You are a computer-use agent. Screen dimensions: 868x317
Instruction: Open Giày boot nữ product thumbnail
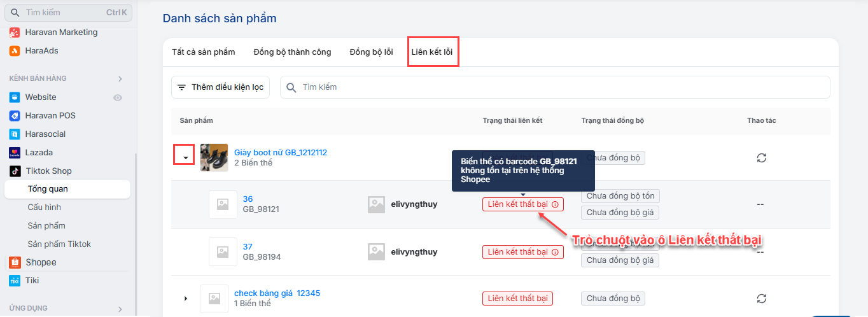(x=214, y=157)
